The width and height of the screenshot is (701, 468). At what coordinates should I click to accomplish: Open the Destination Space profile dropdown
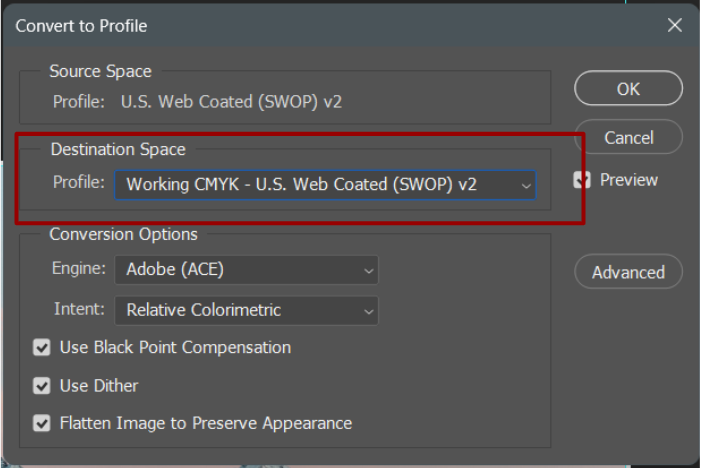(325, 185)
